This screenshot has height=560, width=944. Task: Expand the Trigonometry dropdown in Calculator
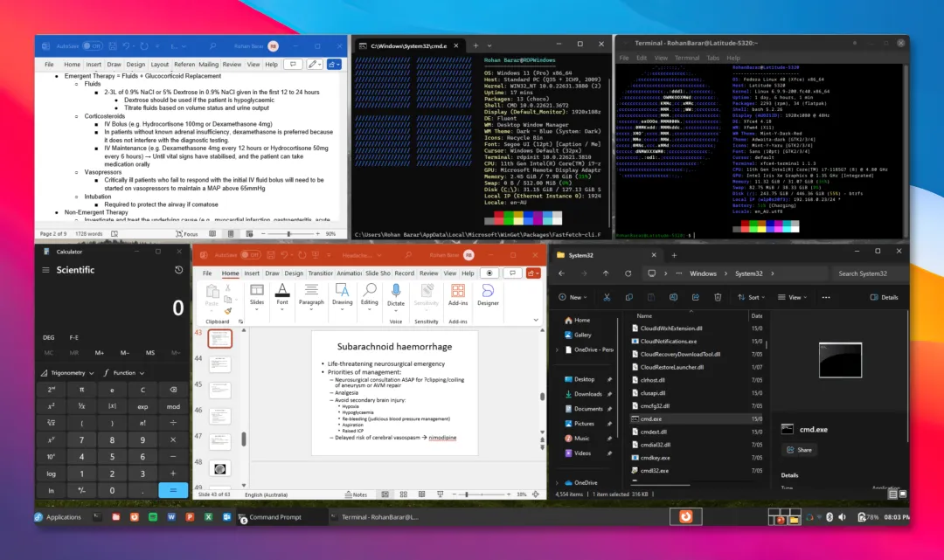[x=67, y=373]
